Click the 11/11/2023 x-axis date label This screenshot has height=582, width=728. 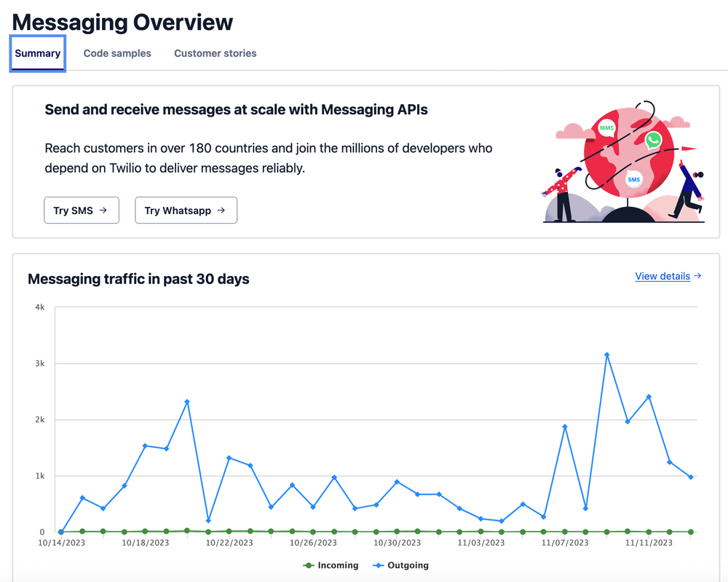coord(649,543)
